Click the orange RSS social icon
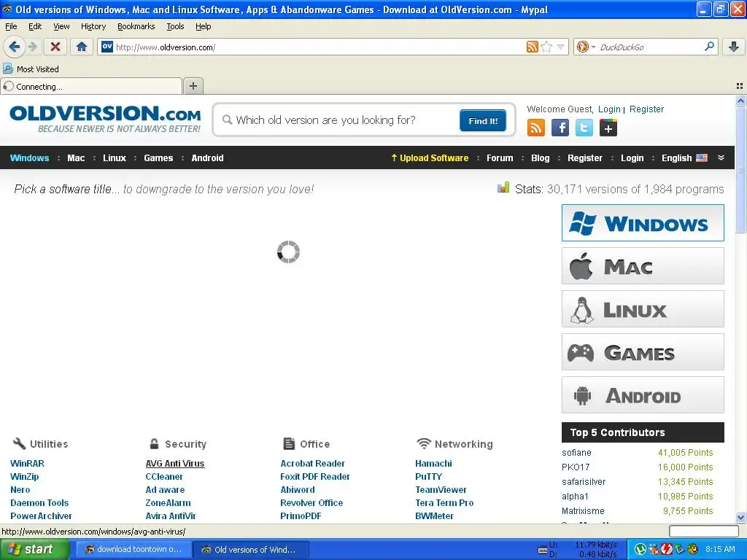The height and width of the screenshot is (560, 747). click(x=536, y=128)
